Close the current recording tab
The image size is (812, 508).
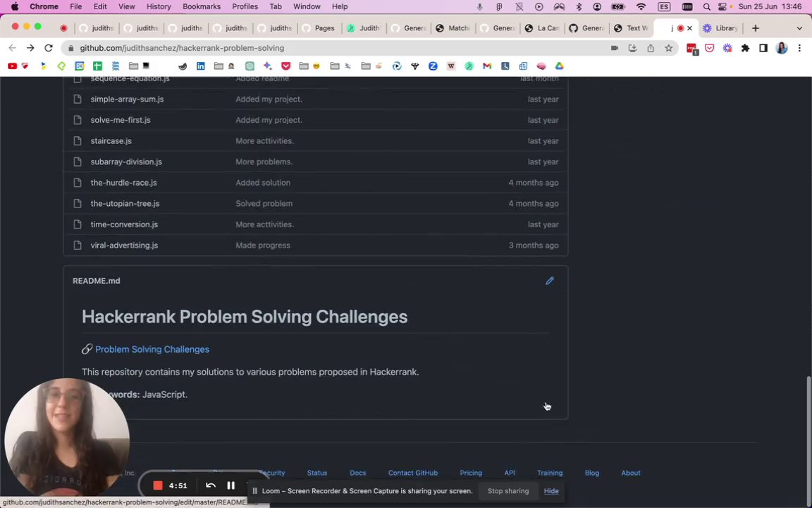[690, 28]
